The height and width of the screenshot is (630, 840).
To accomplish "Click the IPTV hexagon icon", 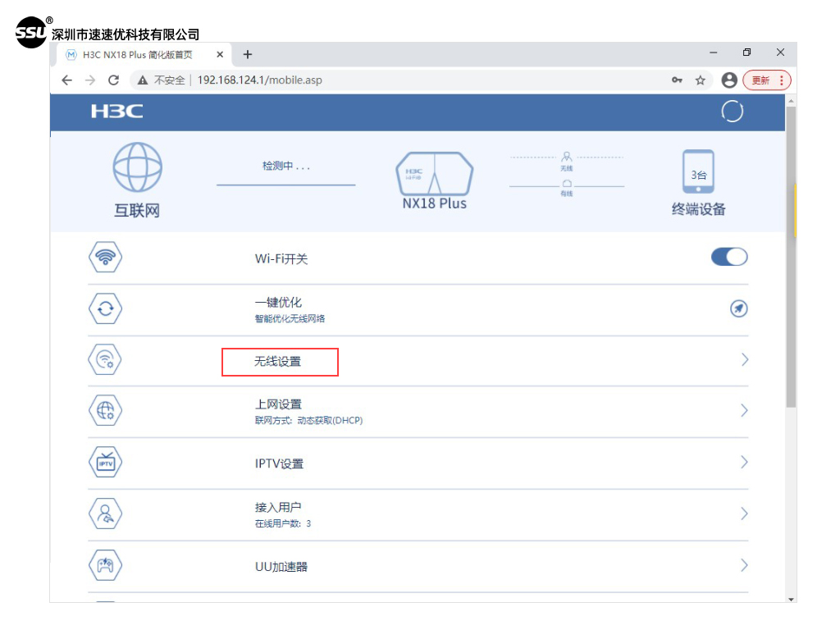I will pos(105,463).
